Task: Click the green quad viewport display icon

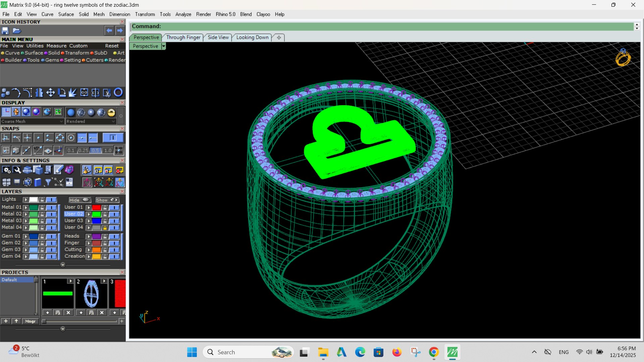Action: pos(58,112)
